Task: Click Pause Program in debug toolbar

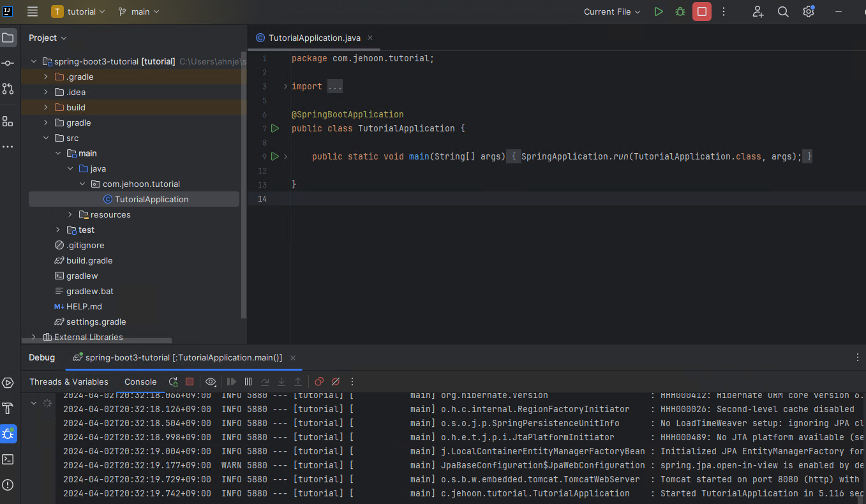Action: (x=248, y=382)
